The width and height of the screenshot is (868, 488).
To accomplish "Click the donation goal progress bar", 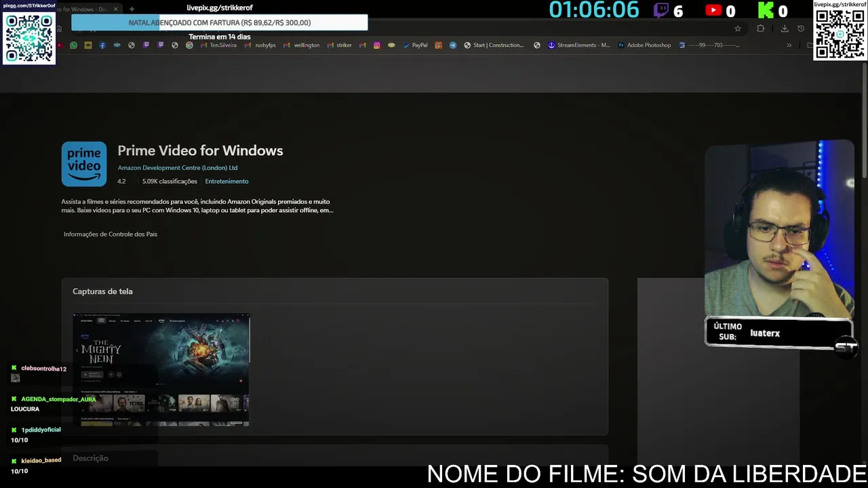I will pos(220,22).
